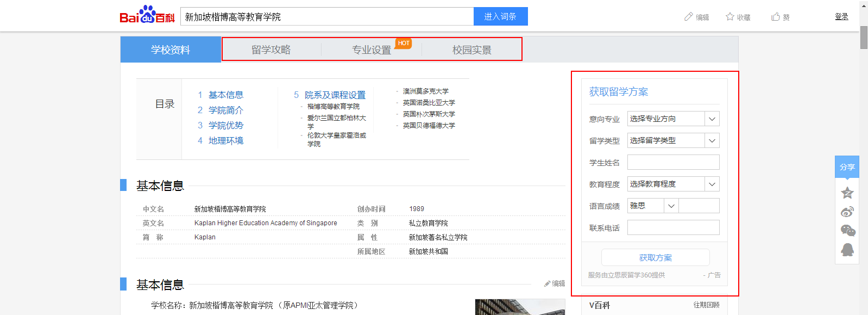Screen dimensions: 868x315
Task: Open the 选择教育程度 dropdown
Action: tap(673, 184)
